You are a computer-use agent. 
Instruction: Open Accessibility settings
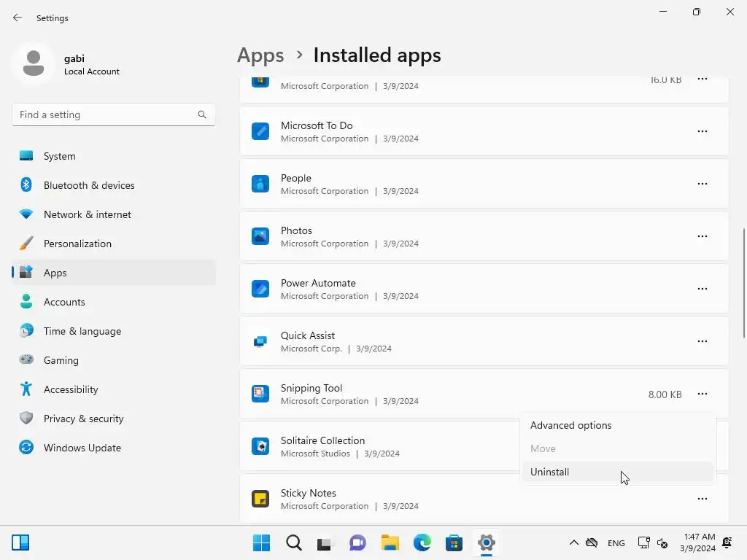tap(114, 389)
